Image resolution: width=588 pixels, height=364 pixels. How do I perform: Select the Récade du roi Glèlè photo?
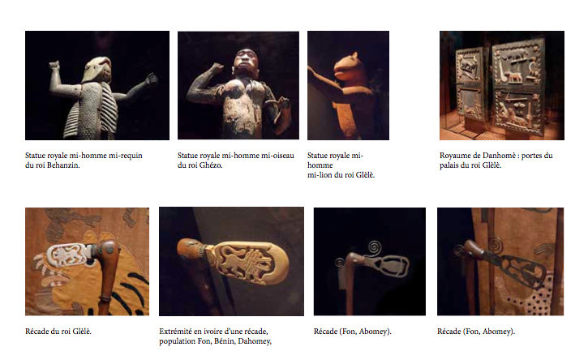click(x=87, y=262)
